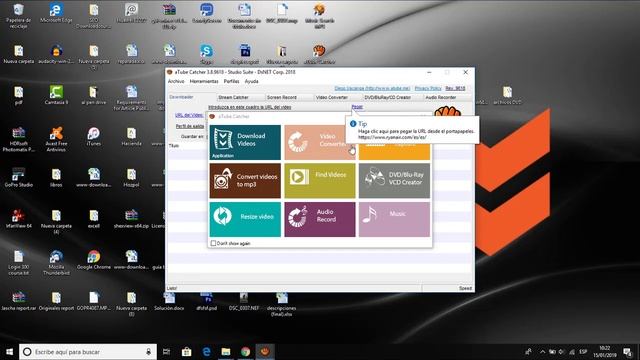The width and height of the screenshot is (640, 360).
Task: Click the al pen drive desktop icon
Action: pos(93,95)
